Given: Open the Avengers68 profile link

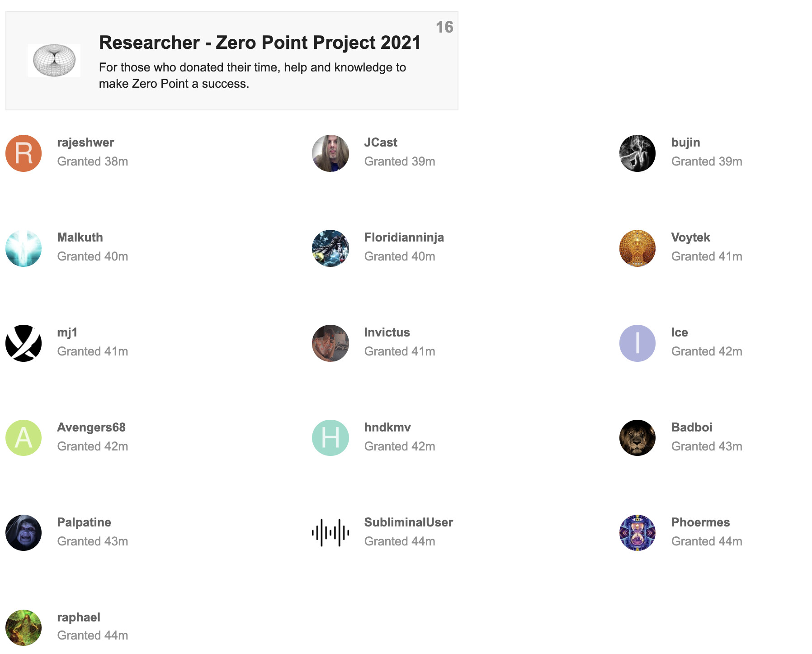Looking at the screenshot, I should click(x=91, y=427).
